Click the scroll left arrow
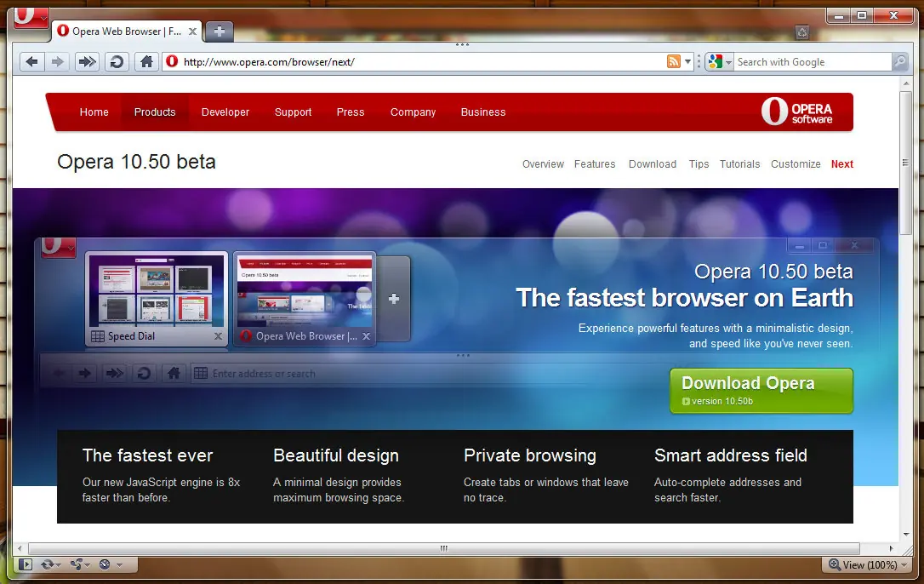 pyautogui.click(x=20, y=548)
